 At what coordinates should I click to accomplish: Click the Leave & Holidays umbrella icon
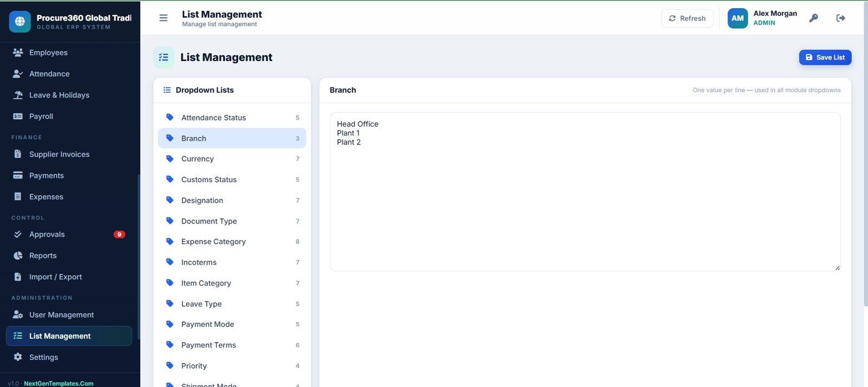(18, 95)
